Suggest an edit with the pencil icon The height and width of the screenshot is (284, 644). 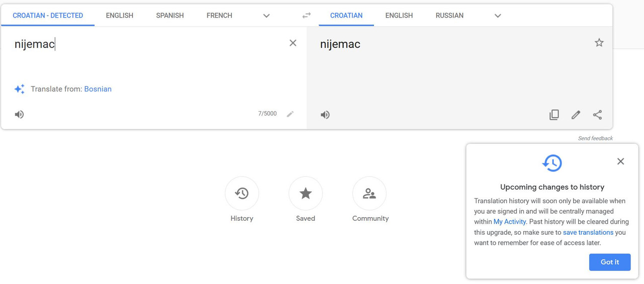click(x=576, y=115)
